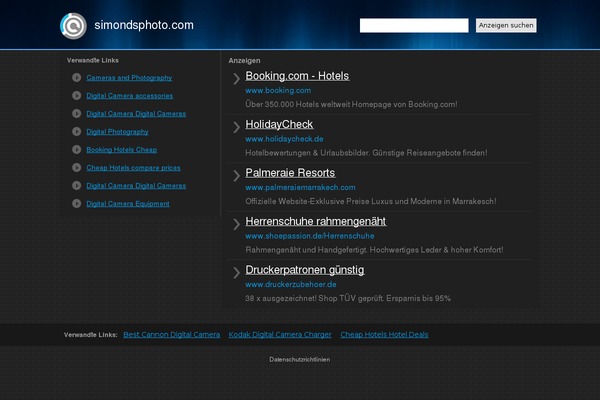Click bullet icon beside Cheap Hotels compare prices
The width and height of the screenshot is (600, 400).
77,168
